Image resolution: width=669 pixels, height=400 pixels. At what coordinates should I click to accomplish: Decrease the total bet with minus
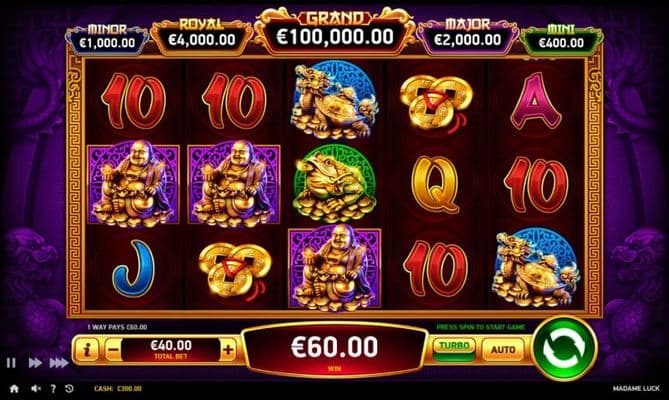click(113, 350)
